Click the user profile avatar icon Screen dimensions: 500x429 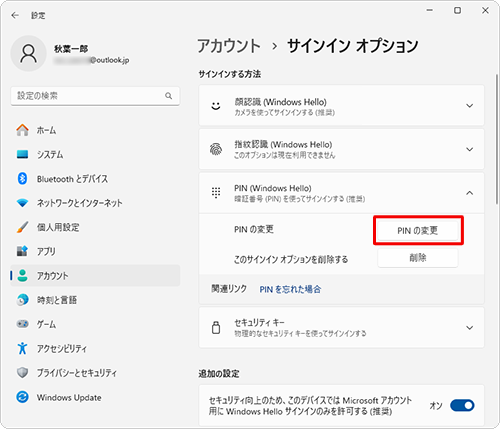[29, 53]
